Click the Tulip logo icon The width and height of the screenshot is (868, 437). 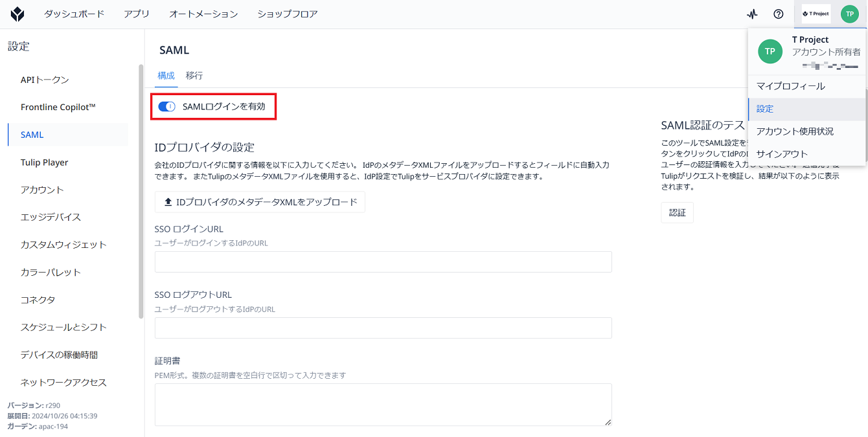[x=17, y=14]
